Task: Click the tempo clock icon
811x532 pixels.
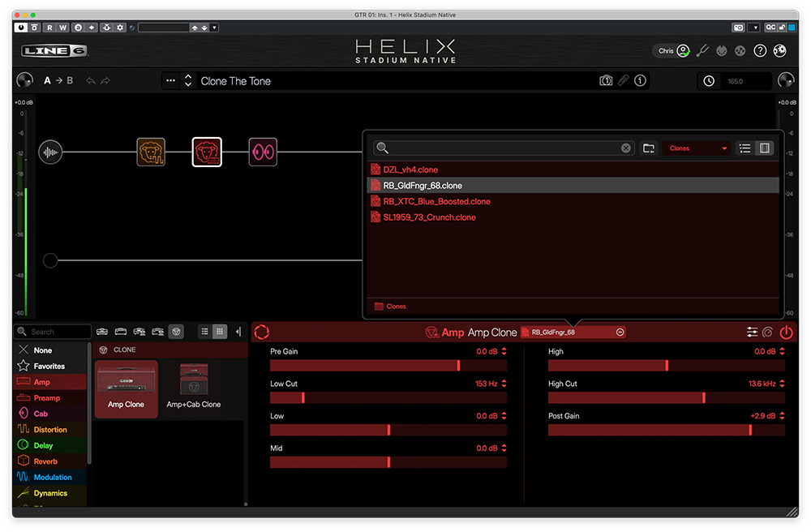Action: pyautogui.click(x=709, y=81)
